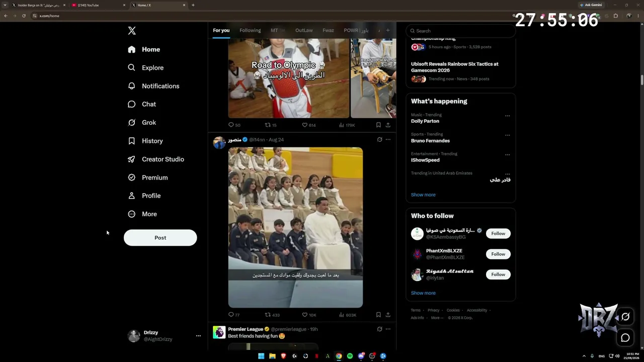The image size is (644, 362).
Task: Open the @i14nn classroom video thumbnail
Action: 295,227
